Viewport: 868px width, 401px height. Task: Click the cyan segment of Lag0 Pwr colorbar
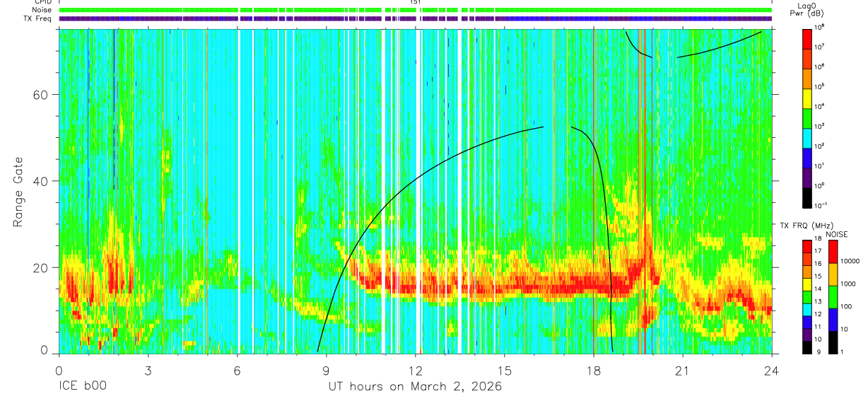[807, 136]
